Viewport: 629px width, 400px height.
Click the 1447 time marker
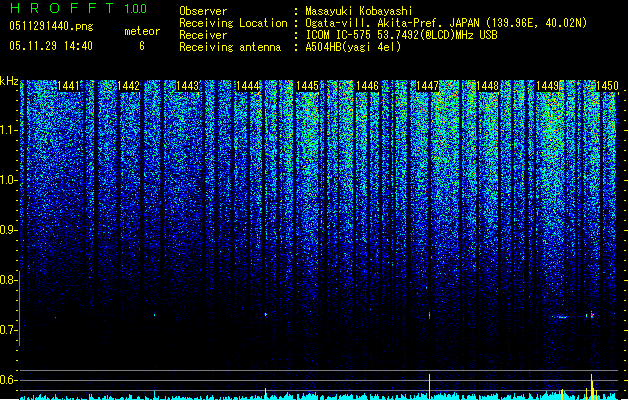click(x=427, y=86)
